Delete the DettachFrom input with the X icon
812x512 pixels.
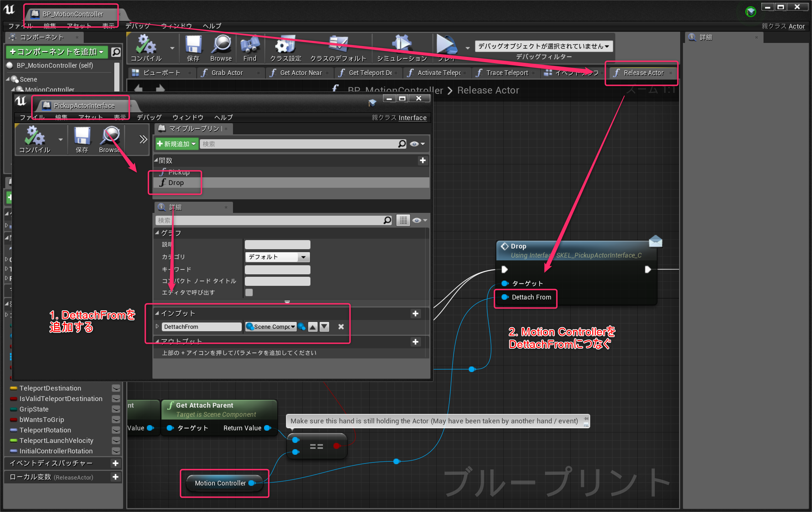[341, 327]
